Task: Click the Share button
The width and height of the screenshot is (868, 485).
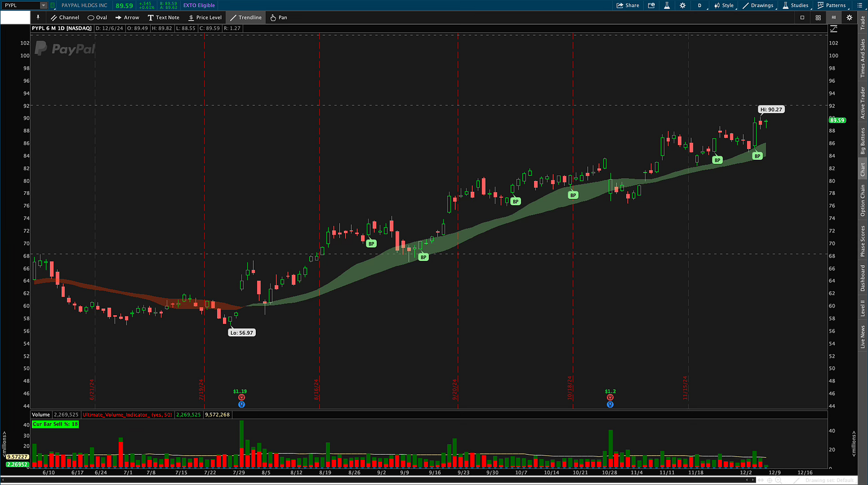Action: coord(628,5)
